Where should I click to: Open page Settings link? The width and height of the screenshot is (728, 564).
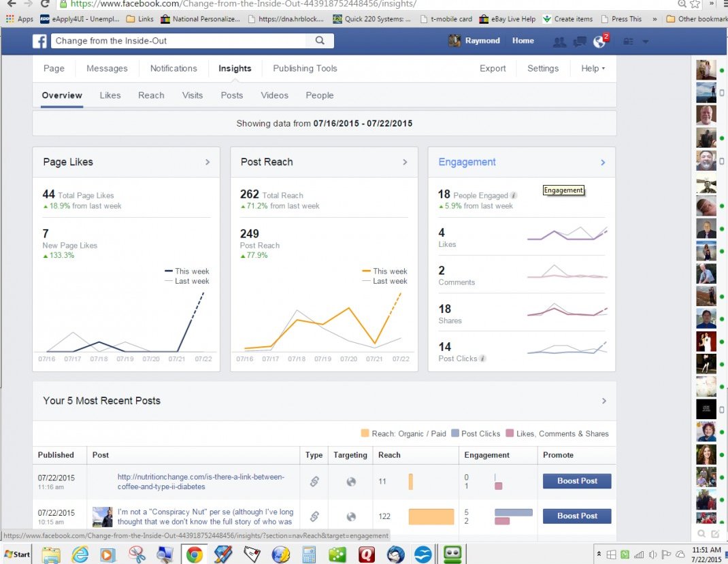543,68
